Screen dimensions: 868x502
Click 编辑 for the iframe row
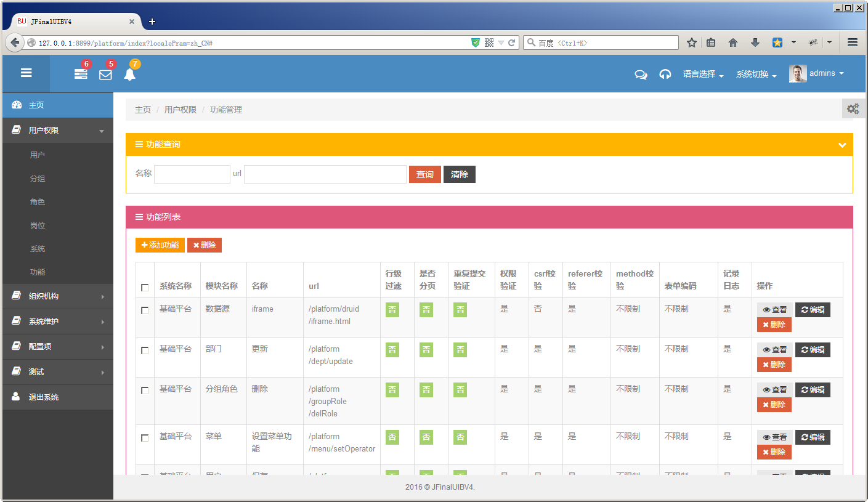point(813,310)
